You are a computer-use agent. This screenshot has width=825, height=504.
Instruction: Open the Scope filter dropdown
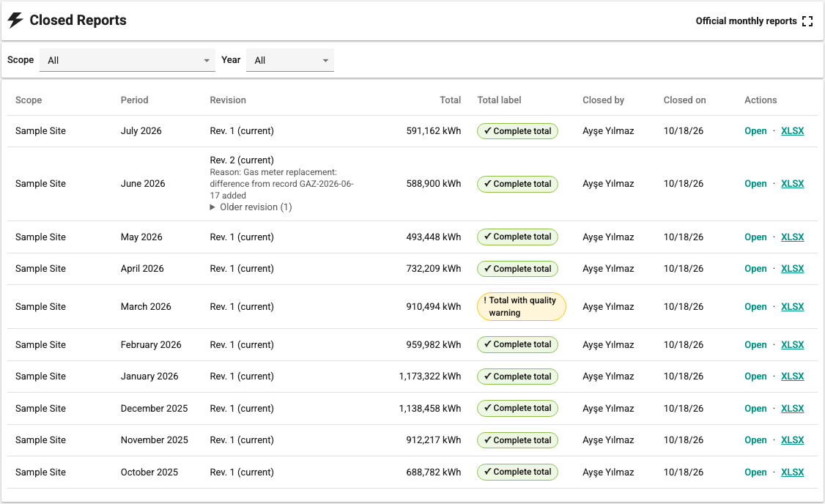tap(127, 60)
